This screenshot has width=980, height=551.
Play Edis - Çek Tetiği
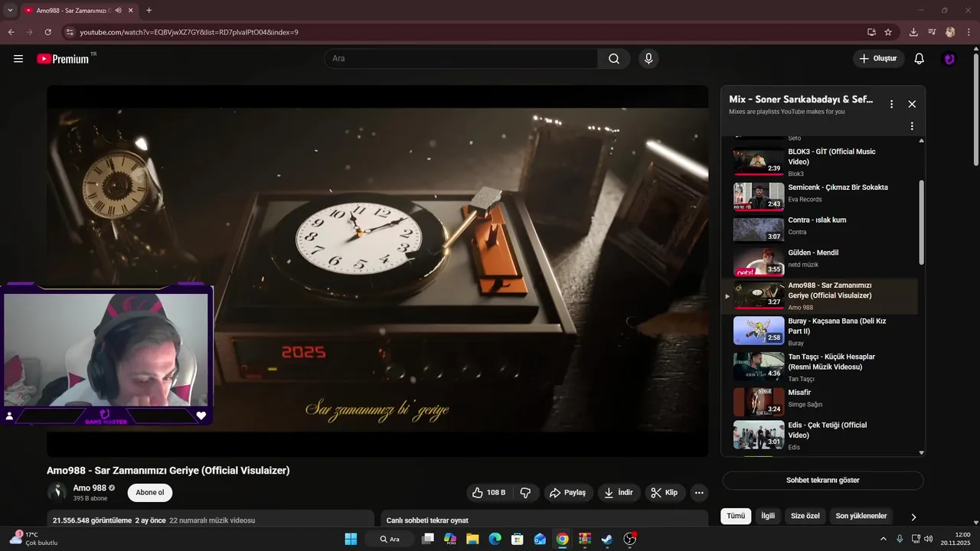pyautogui.click(x=819, y=435)
